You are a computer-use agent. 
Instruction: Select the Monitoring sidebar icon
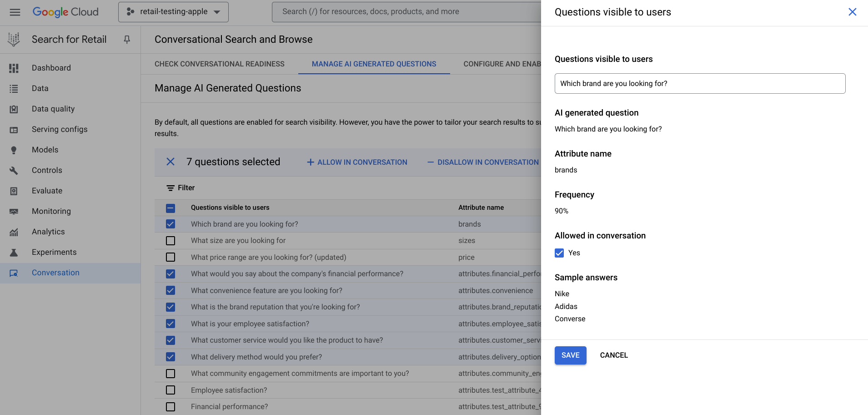click(x=14, y=211)
